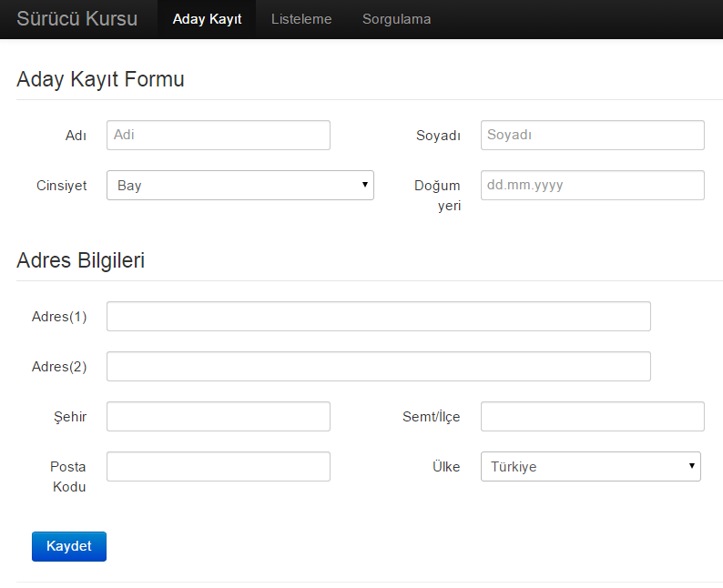This screenshot has width=723, height=588.
Task: Click the Doğum yeri date field
Action: [x=593, y=186]
